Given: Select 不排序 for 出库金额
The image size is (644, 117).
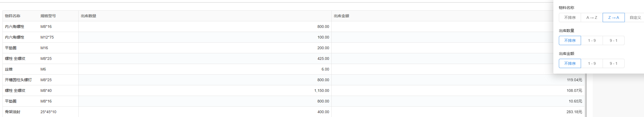Looking at the screenshot, I should pyautogui.click(x=570, y=63).
